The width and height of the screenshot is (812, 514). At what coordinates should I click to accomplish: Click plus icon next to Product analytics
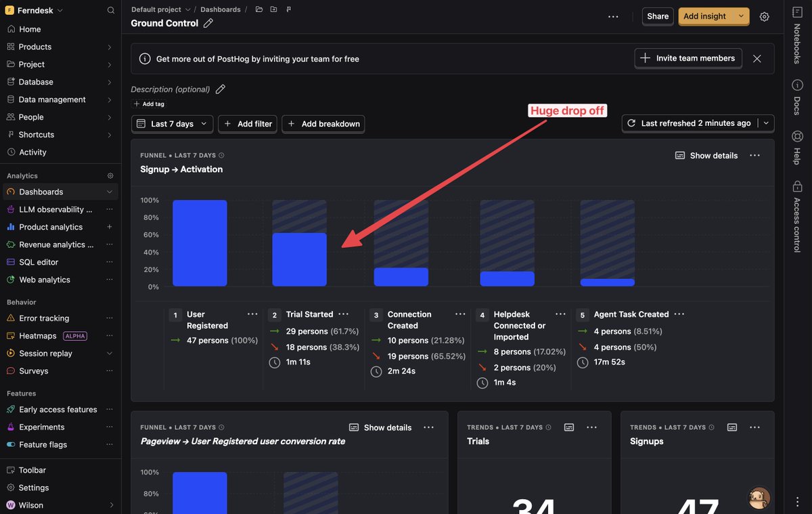110,227
